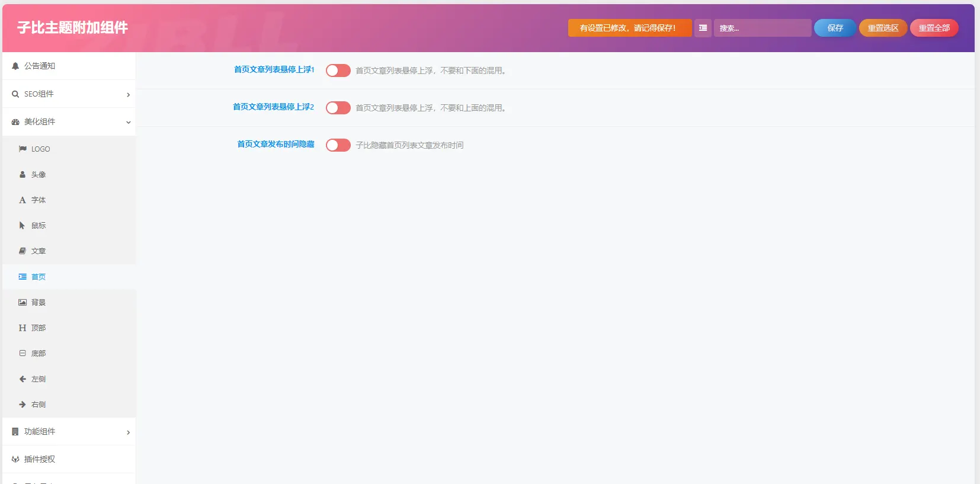The image size is (980, 484).
Task: Enable the 首页文章列表悬停上浮2 switch
Action: 338,108
